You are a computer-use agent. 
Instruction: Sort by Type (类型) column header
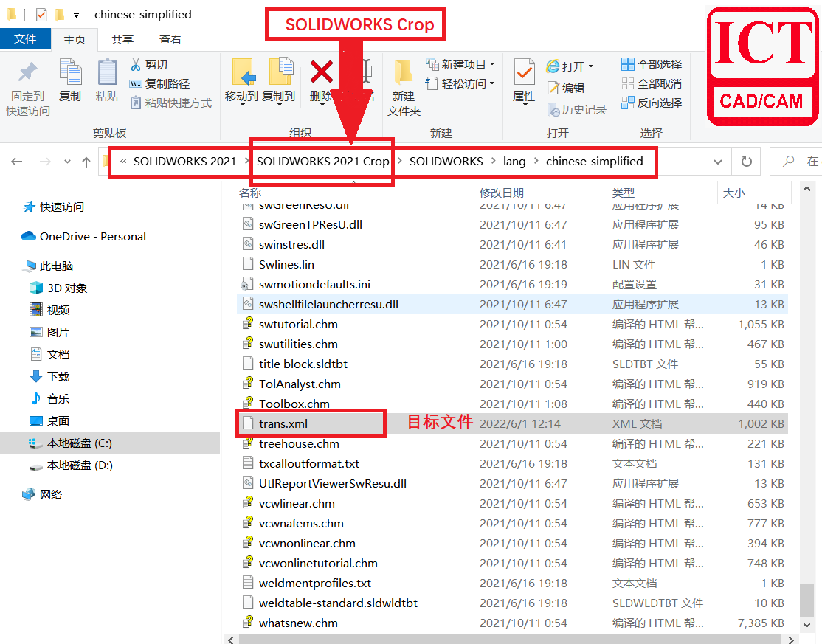point(624,193)
